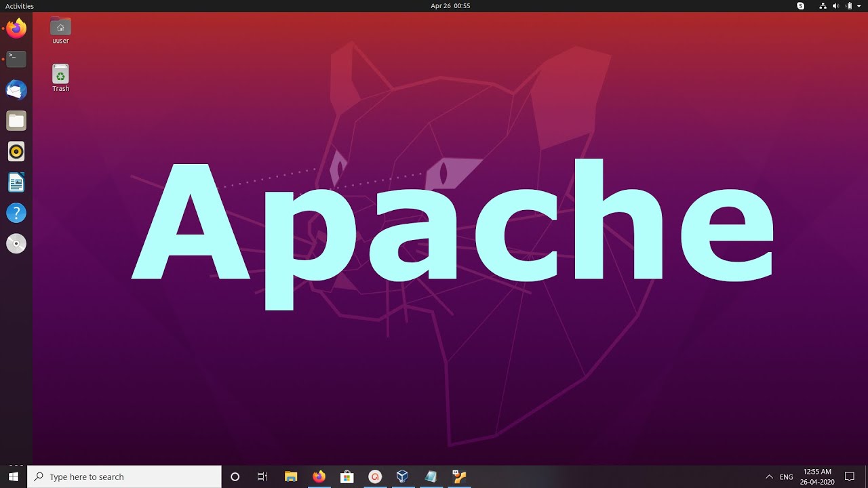Open LibreOffice Writer from the dock
The height and width of the screenshot is (488, 868).
(x=16, y=182)
